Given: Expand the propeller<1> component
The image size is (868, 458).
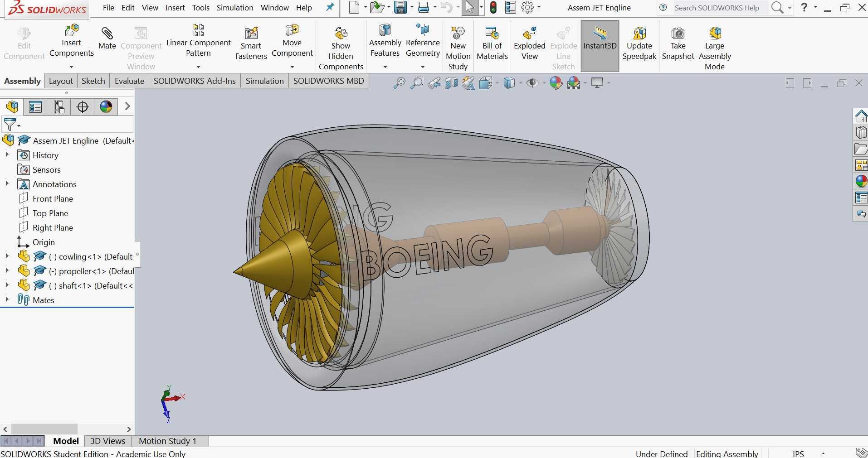Looking at the screenshot, I should point(7,271).
